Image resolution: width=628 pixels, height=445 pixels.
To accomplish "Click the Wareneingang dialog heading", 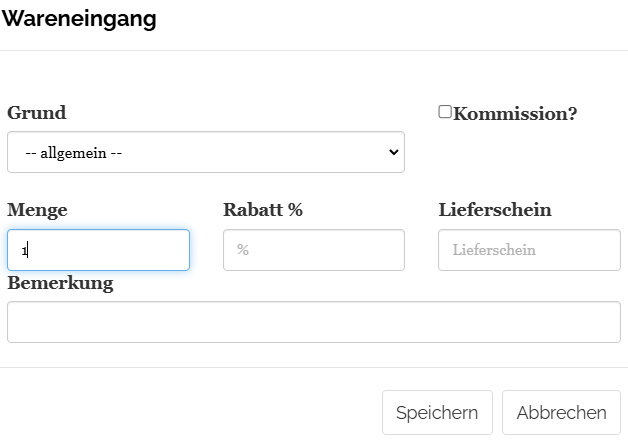I will [x=79, y=19].
